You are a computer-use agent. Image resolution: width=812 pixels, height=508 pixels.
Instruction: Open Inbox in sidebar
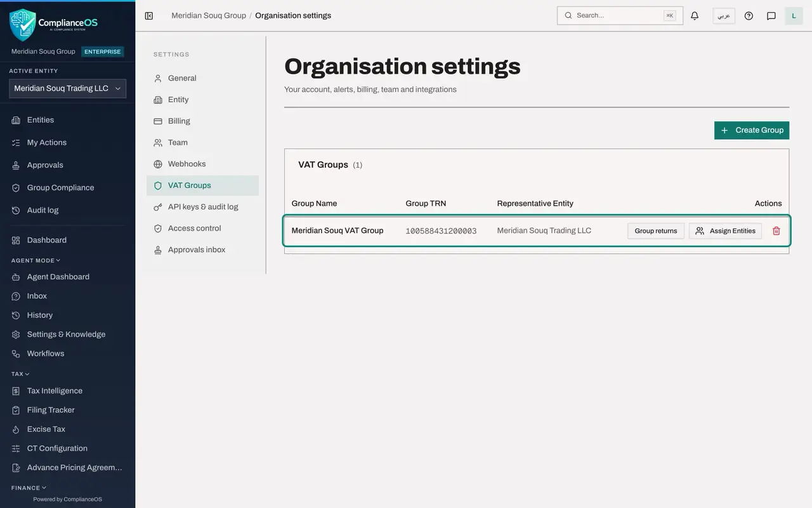[x=67, y=296]
